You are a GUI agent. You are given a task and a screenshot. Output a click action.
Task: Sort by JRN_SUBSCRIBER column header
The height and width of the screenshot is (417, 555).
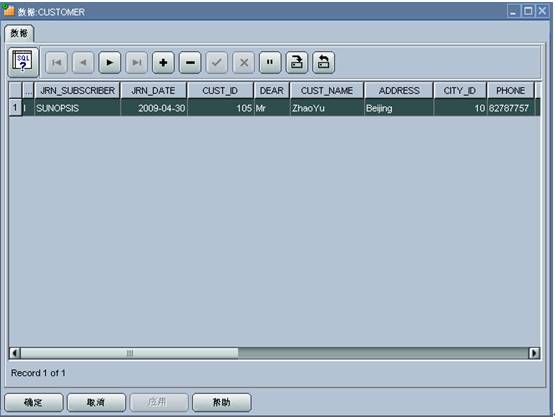[x=77, y=91]
